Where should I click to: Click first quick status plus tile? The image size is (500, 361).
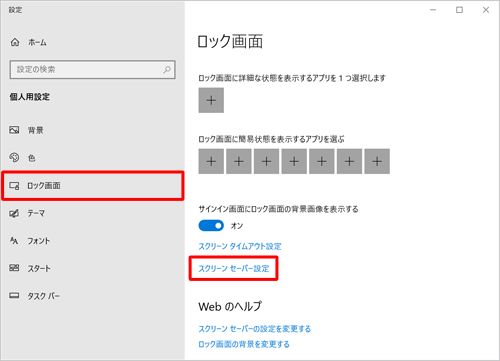[211, 161]
